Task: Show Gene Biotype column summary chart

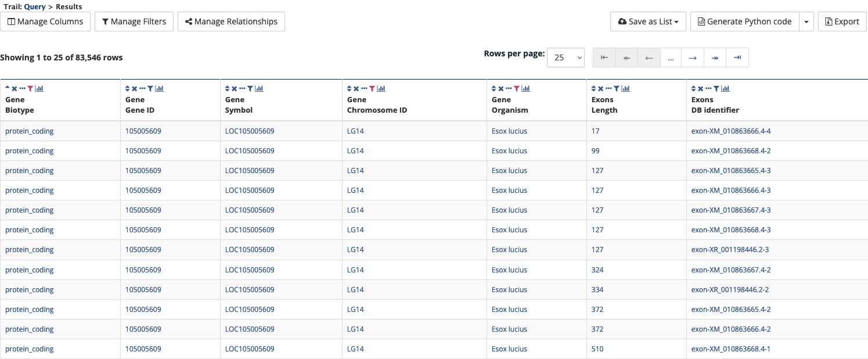Action: (39, 88)
